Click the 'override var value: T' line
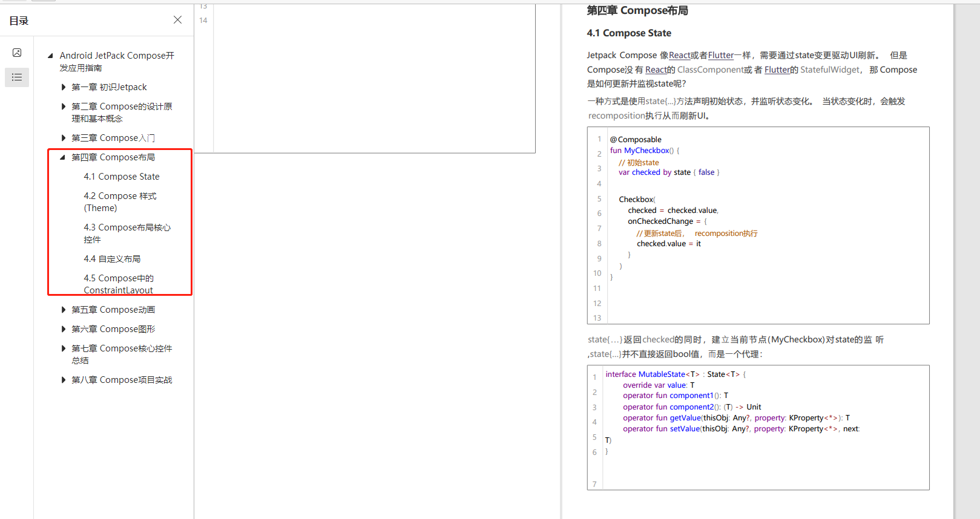980x519 pixels. coord(659,385)
